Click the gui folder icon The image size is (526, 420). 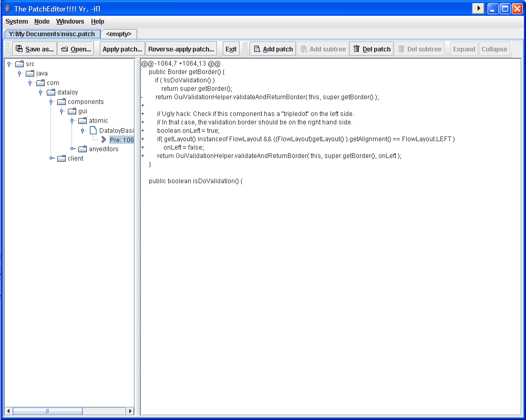[72, 111]
